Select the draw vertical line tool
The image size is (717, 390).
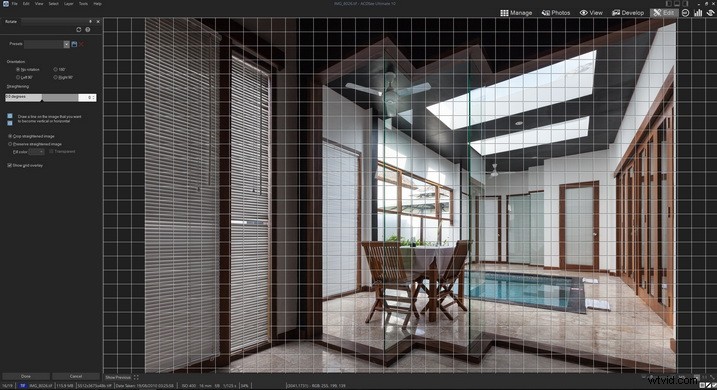tap(10, 116)
